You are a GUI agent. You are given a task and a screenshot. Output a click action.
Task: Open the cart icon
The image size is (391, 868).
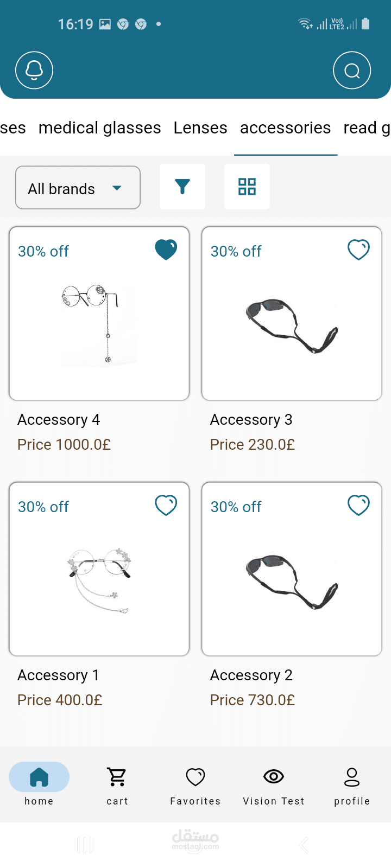pyautogui.click(x=117, y=777)
